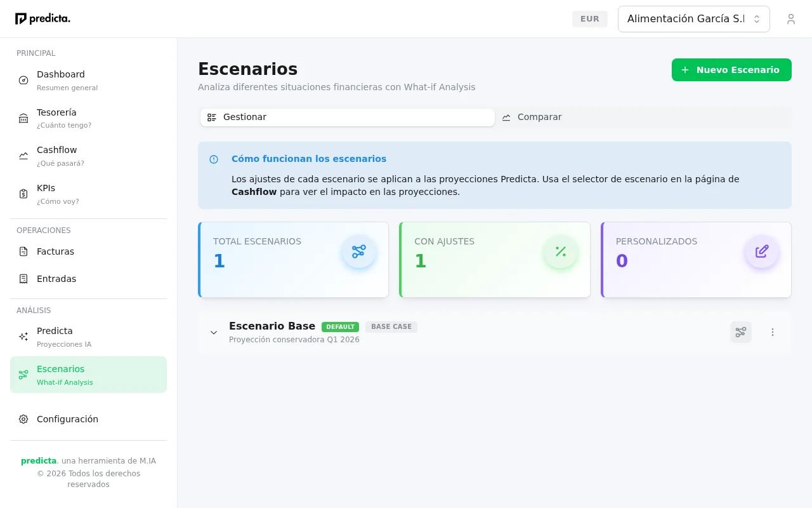Click the predicta logo in the top bar

pyautogui.click(x=43, y=18)
